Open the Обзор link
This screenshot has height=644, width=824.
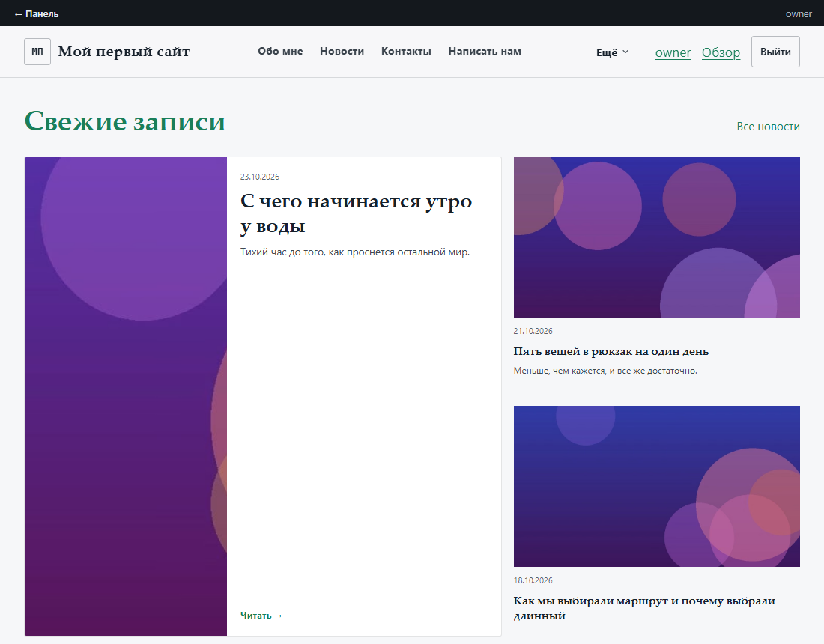pos(721,52)
